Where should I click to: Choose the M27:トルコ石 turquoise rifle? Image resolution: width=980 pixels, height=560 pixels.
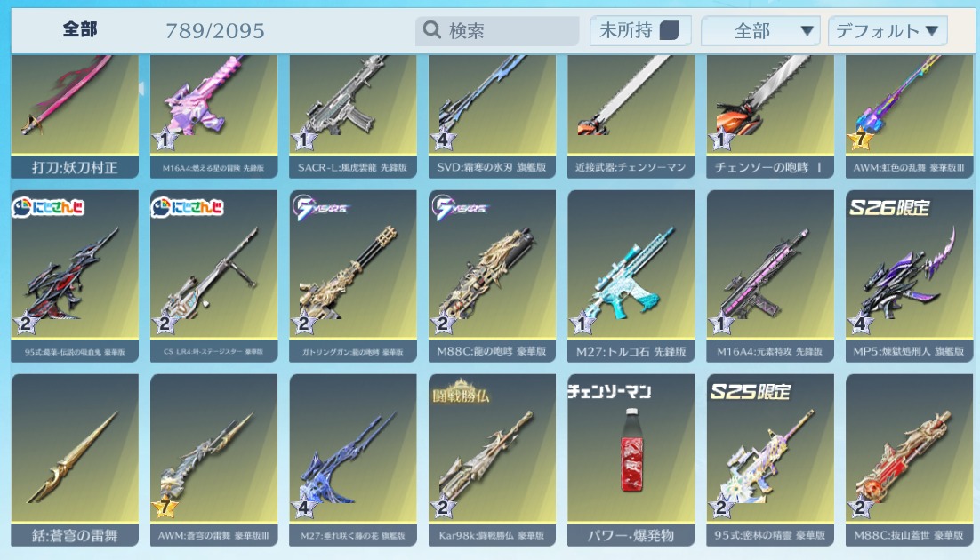pos(631,276)
